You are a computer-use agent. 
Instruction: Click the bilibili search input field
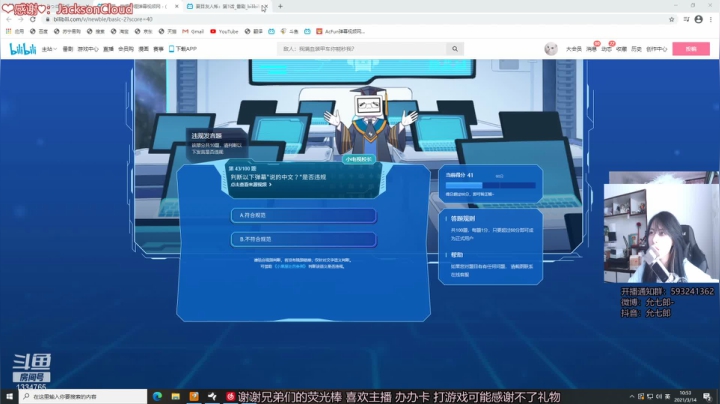361,49
